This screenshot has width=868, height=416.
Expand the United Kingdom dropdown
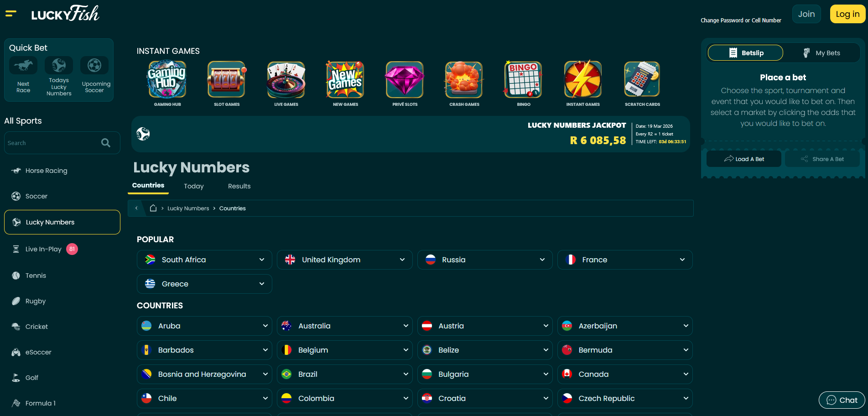344,260
